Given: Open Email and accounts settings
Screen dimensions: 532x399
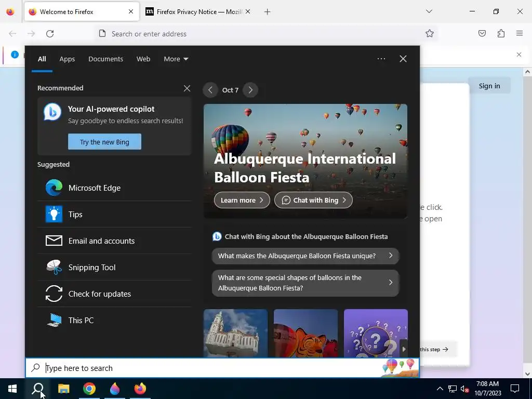Looking at the screenshot, I should pyautogui.click(x=114, y=241).
